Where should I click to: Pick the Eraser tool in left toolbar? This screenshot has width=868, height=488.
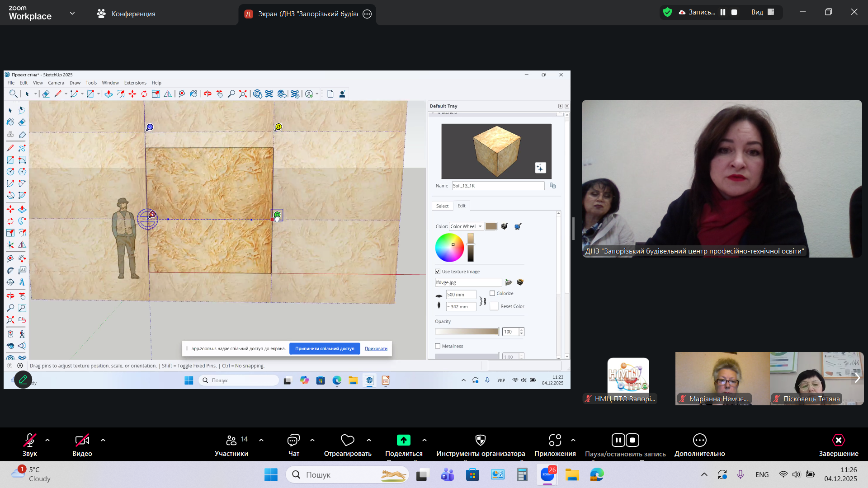[x=22, y=122]
